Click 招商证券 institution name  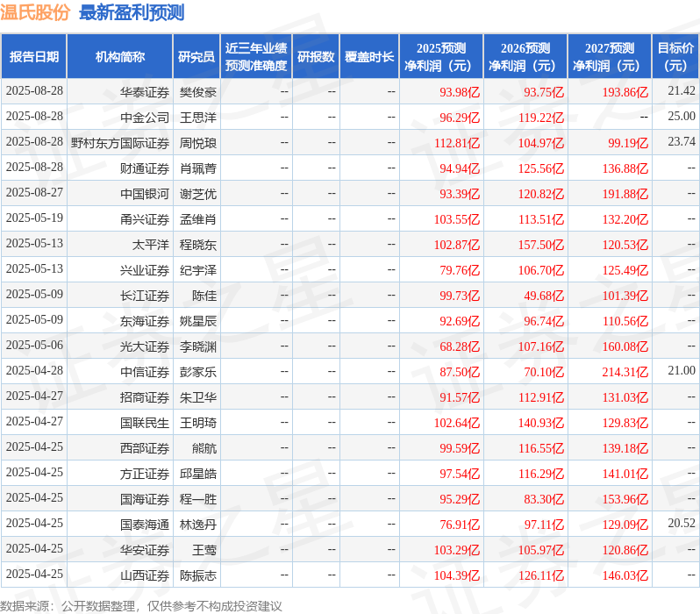[x=144, y=398]
